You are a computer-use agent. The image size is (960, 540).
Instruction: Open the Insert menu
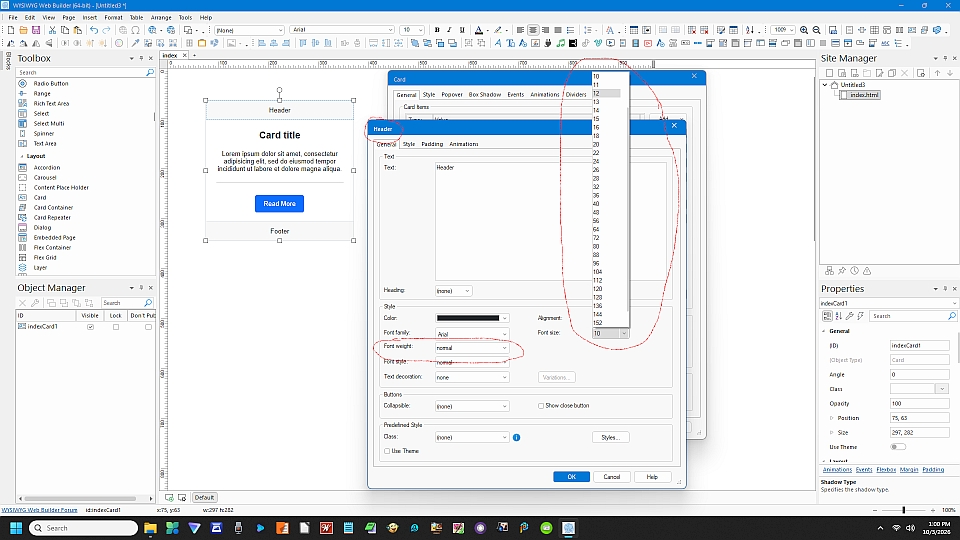coord(89,18)
